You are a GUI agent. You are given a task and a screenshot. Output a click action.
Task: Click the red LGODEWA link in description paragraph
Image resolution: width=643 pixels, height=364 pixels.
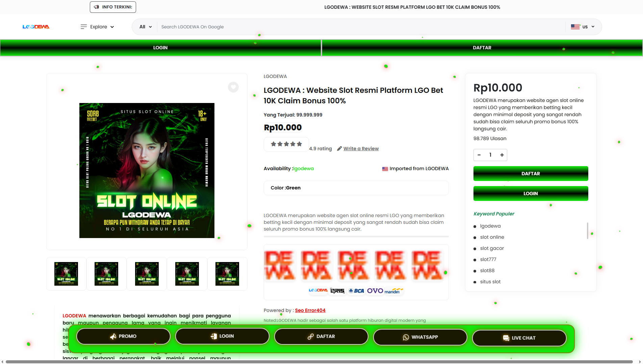74,316
